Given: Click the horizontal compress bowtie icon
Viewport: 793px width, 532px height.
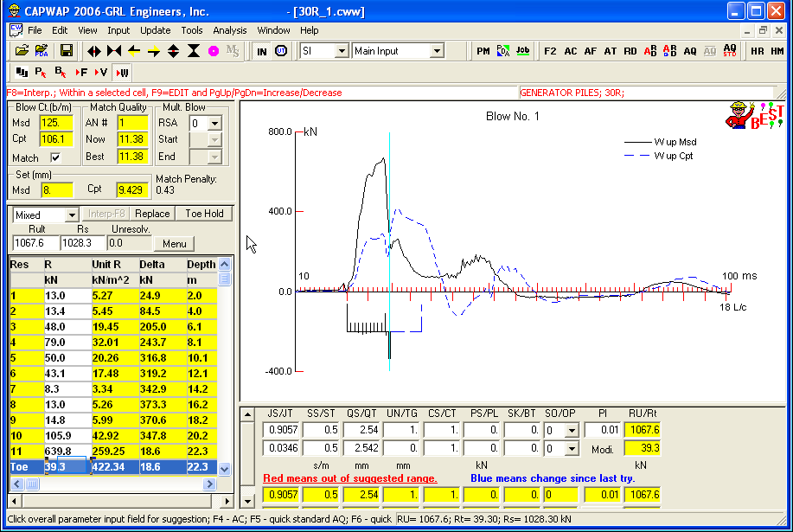Looking at the screenshot, I should 114,51.
